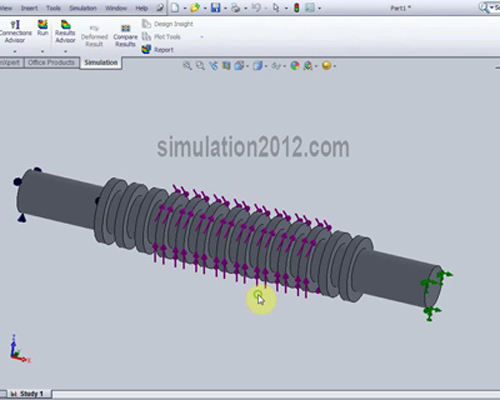
Task: Click the Rebuild traffic light icon
Action: coord(296,8)
